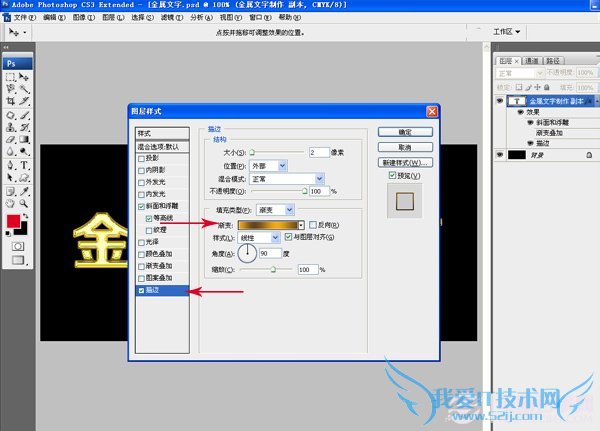Image resolution: width=600 pixels, height=431 pixels.
Task: Select 样式 header in Layer Style list
Action: (x=162, y=133)
